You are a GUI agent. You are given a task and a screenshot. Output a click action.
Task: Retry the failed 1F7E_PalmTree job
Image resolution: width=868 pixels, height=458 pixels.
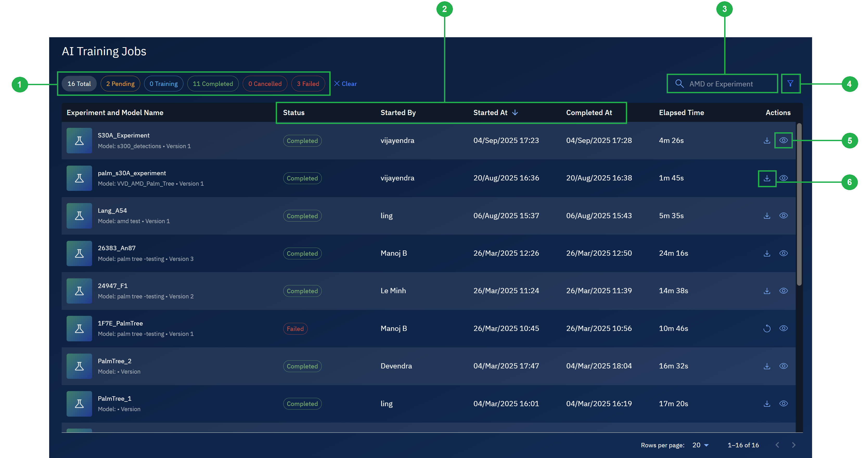pyautogui.click(x=766, y=328)
